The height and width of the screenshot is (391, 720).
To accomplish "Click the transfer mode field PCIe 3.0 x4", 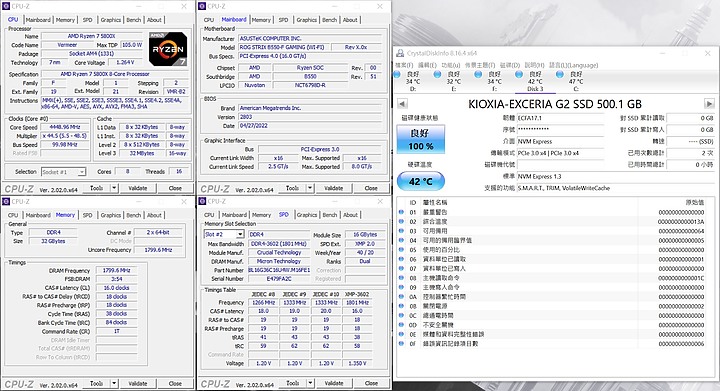I will pos(560,153).
